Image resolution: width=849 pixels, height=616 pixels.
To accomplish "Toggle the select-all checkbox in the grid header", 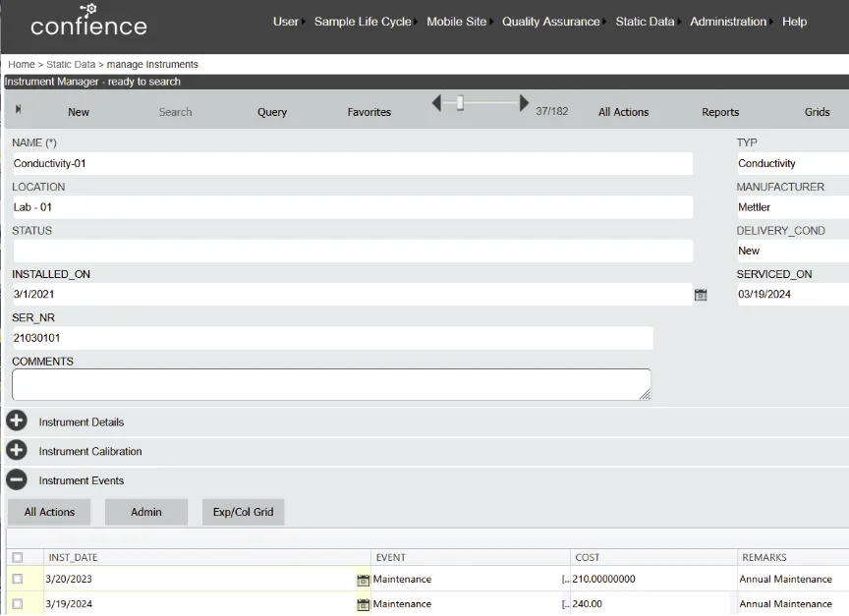I will tap(16, 557).
